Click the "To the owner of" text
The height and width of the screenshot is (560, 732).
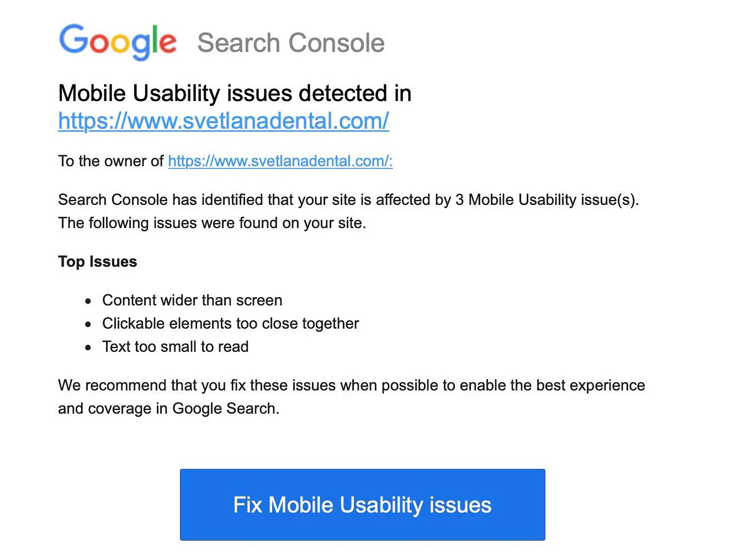(110, 161)
